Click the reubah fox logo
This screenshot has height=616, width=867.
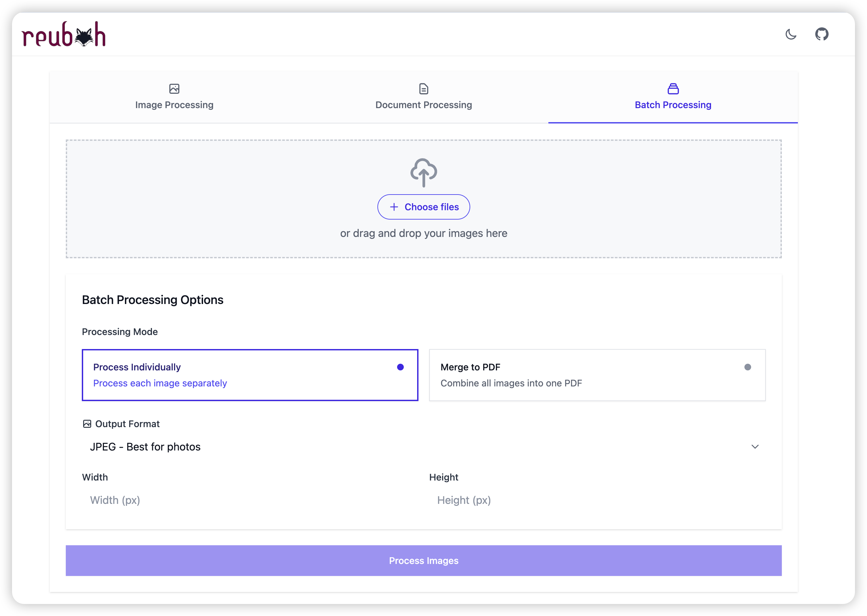tap(64, 34)
